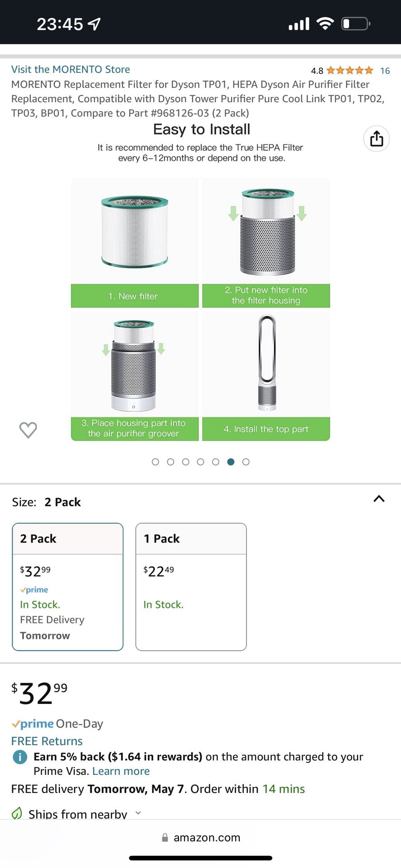This screenshot has width=401, height=868.
Task: Tap the share icon for this product
Action: pos(377,139)
